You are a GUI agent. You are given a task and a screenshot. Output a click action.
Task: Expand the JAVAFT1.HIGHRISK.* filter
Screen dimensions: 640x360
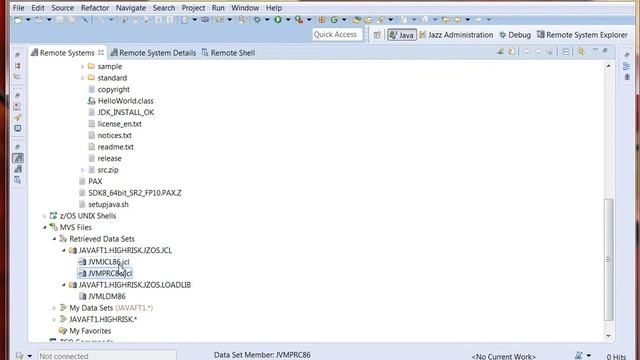tap(54, 319)
